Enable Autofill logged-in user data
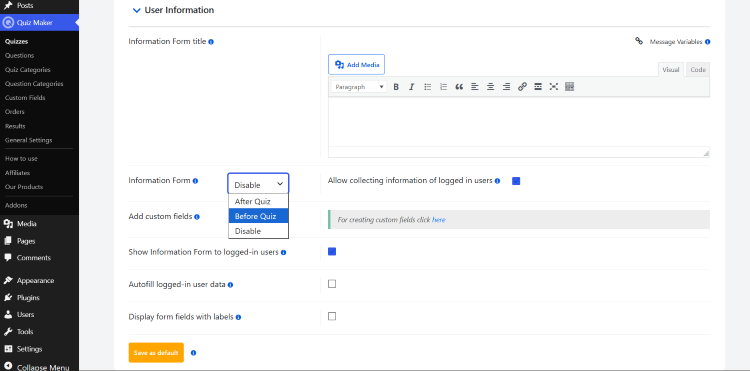This screenshot has height=371, width=750. (x=332, y=284)
